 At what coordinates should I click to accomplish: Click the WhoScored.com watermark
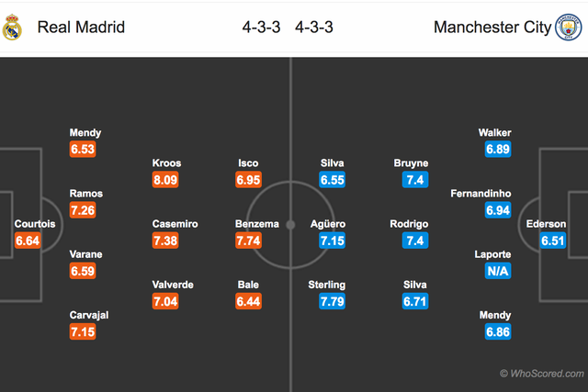click(542, 373)
